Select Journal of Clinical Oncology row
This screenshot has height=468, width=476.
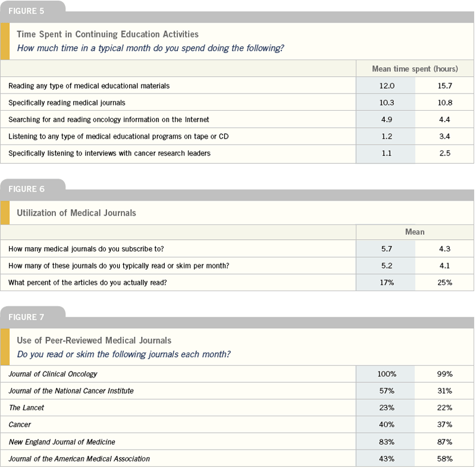pos(237,374)
